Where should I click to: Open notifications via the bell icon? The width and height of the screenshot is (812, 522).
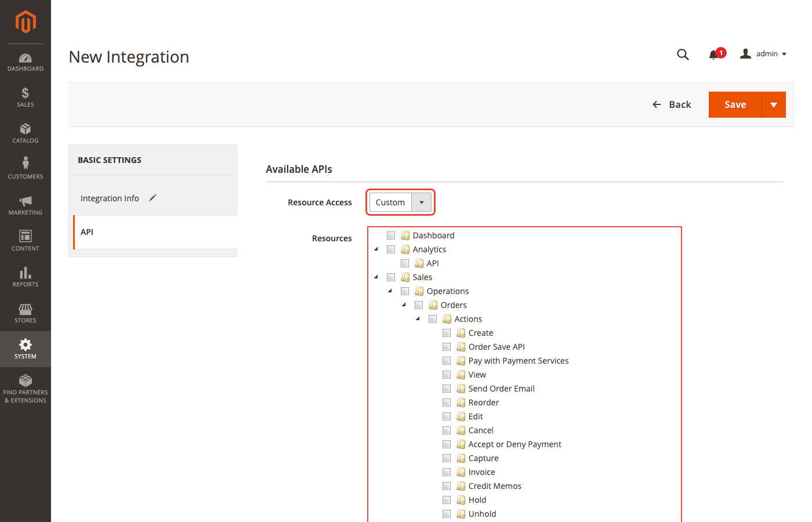pos(715,54)
